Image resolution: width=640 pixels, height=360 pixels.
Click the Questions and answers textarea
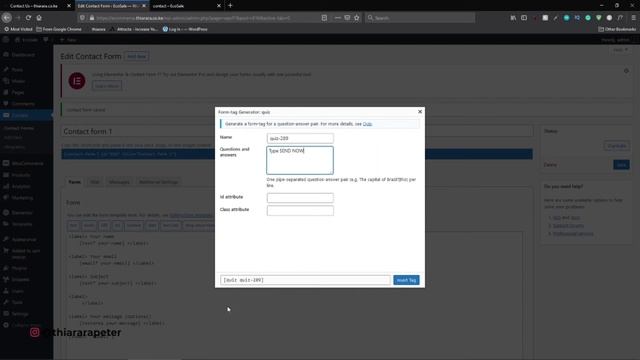tap(300, 160)
